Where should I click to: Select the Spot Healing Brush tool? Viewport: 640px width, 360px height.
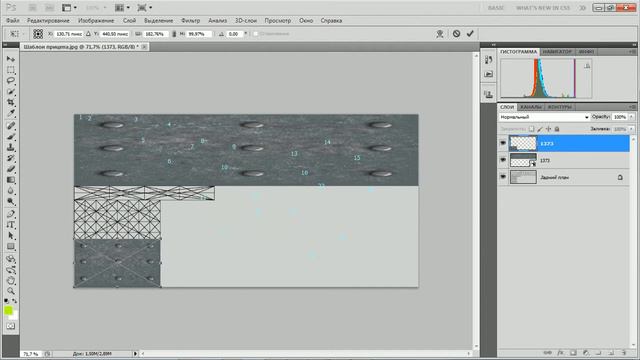11,126
